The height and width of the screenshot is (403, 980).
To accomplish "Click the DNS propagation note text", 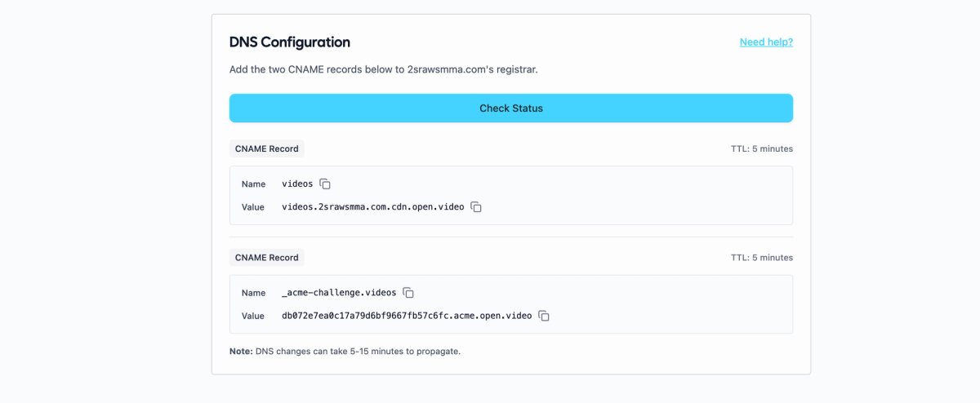I will (x=345, y=352).
